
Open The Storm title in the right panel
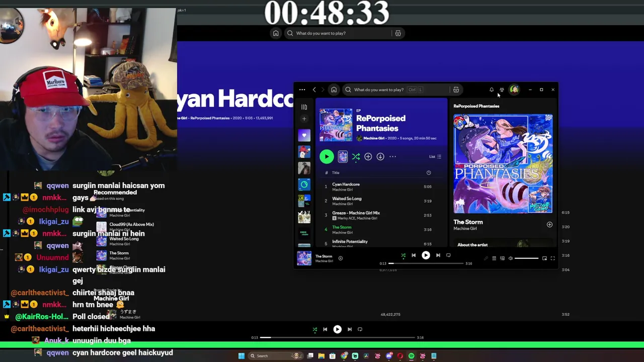pyautogui.click(x=468, y=222)
